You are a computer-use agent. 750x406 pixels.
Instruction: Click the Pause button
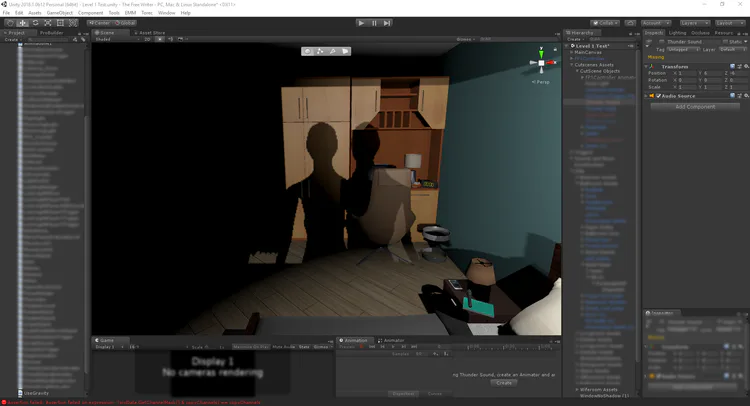pyautogui.click(x=374, y=23)
